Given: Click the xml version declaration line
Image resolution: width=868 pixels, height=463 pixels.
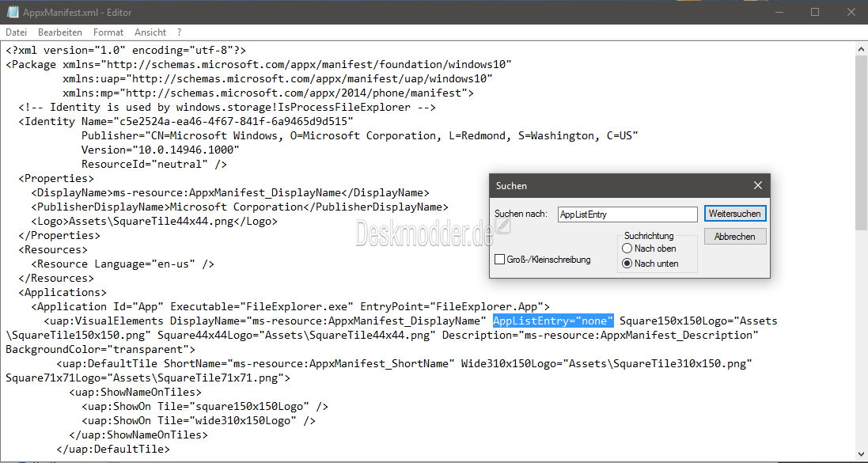Looking at the screenshot, I should [x=126, y=51].
